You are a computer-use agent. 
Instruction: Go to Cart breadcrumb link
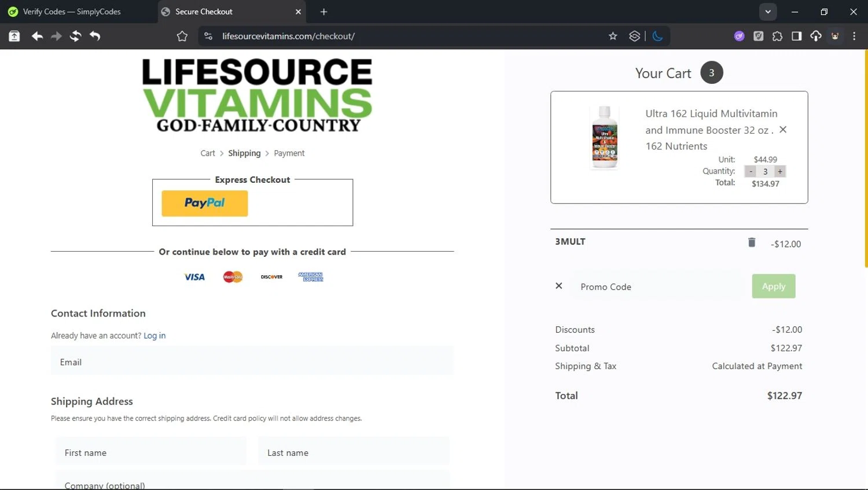(x=208, y=153)
